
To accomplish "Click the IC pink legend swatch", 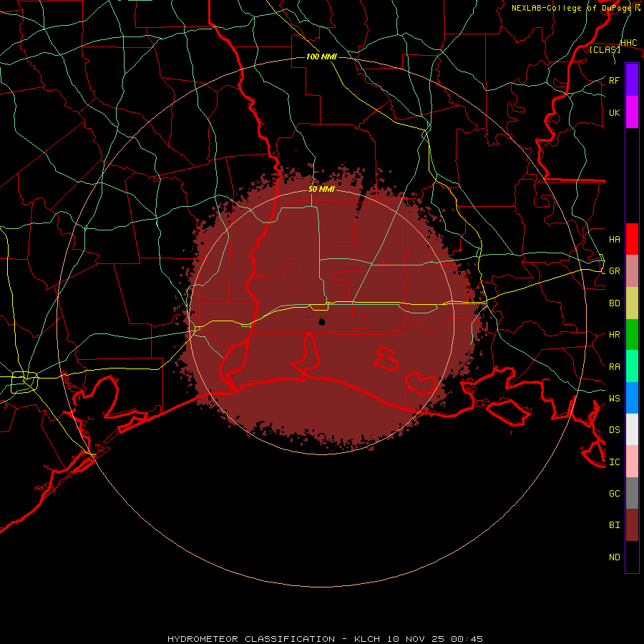I will tap(632, 462).
